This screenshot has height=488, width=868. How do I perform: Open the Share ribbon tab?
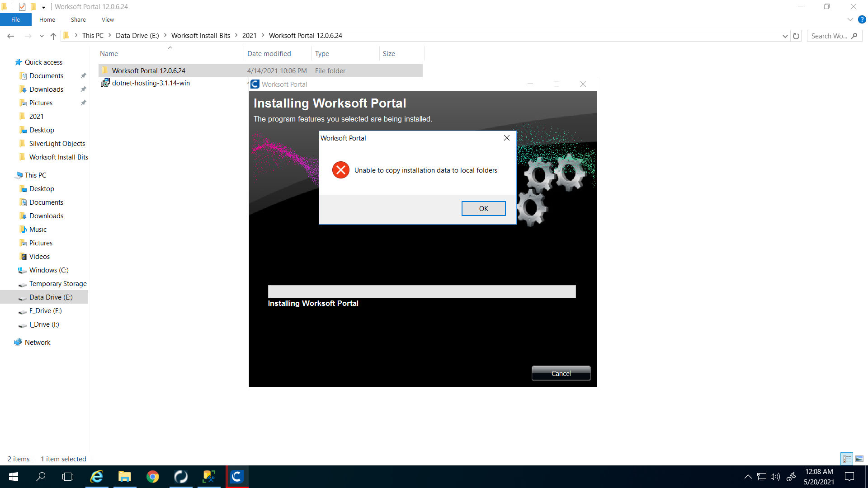click(x=78, y=19)
